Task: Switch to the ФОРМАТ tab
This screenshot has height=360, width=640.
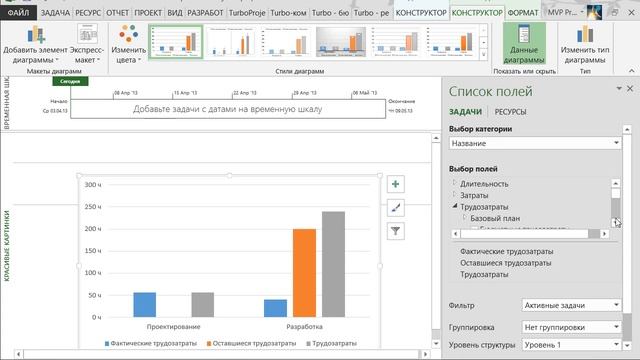Action: click(x=523, y=13)
